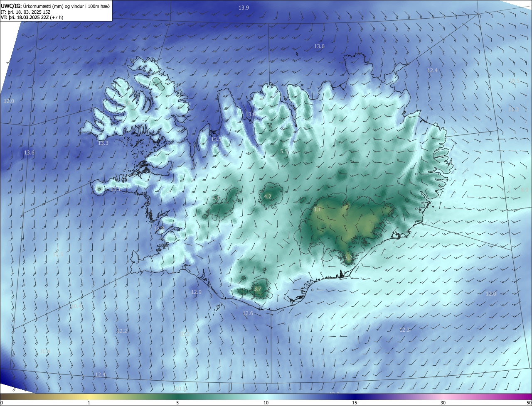532x406 pixels.
Task: Click the '30' tick on the color scale
Action: 443,403
